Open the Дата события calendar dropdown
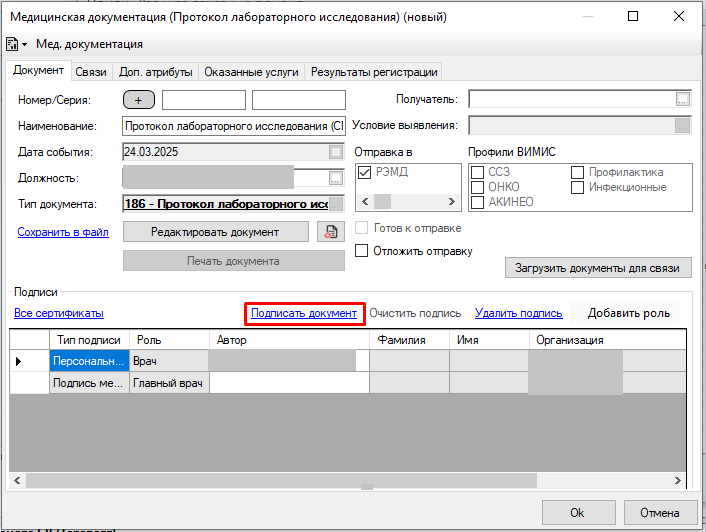This screenshot has height=532, width=706. click(335, 152)
